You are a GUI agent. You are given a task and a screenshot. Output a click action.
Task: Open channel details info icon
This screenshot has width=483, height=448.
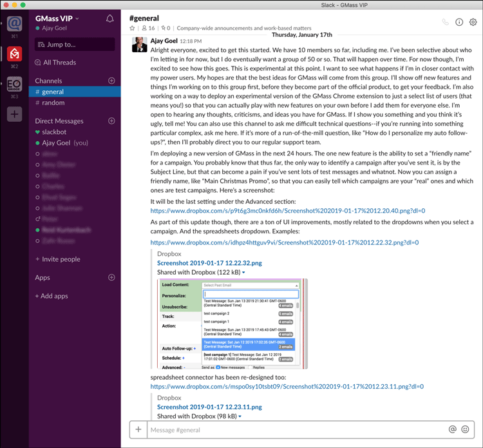pyautogui.click(x=459, y=22)
